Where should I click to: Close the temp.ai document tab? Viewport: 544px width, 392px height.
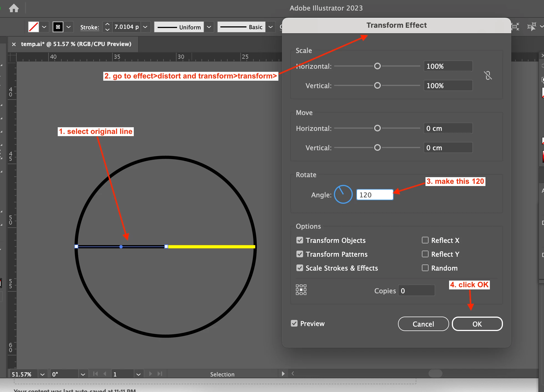coord(14,44)
